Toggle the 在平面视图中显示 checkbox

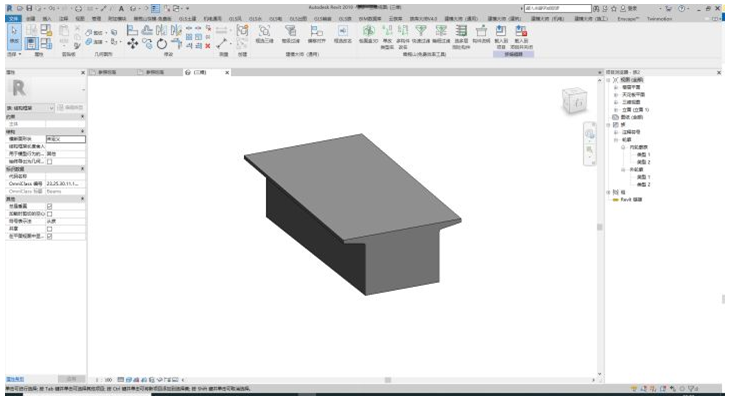point(49,236)
